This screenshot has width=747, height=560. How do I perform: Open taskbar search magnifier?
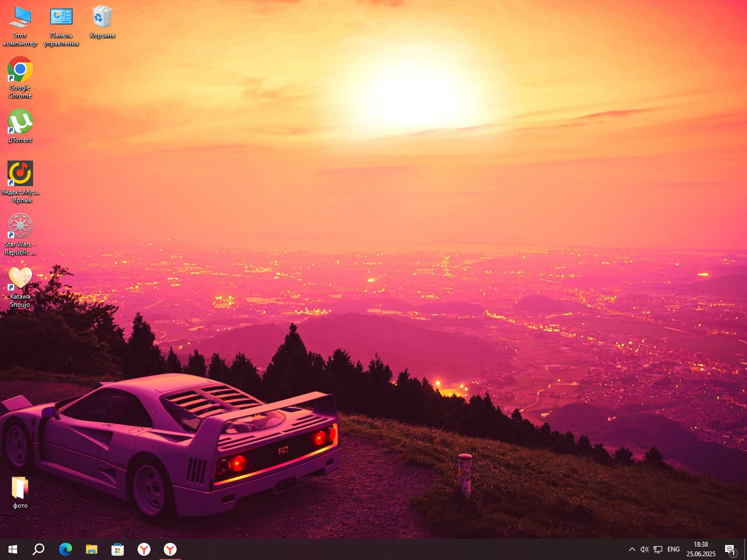tap(38, 549)
